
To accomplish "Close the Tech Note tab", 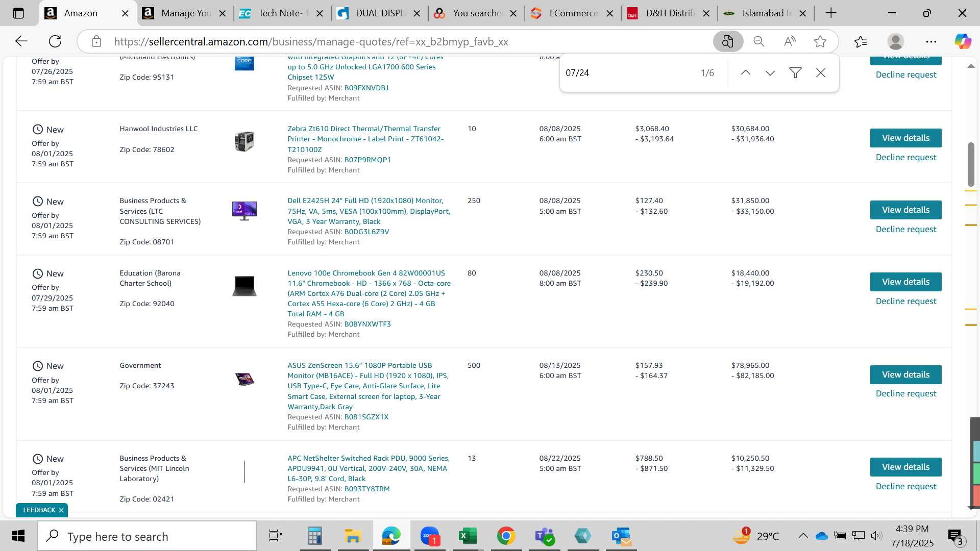I will pos(320,14).
